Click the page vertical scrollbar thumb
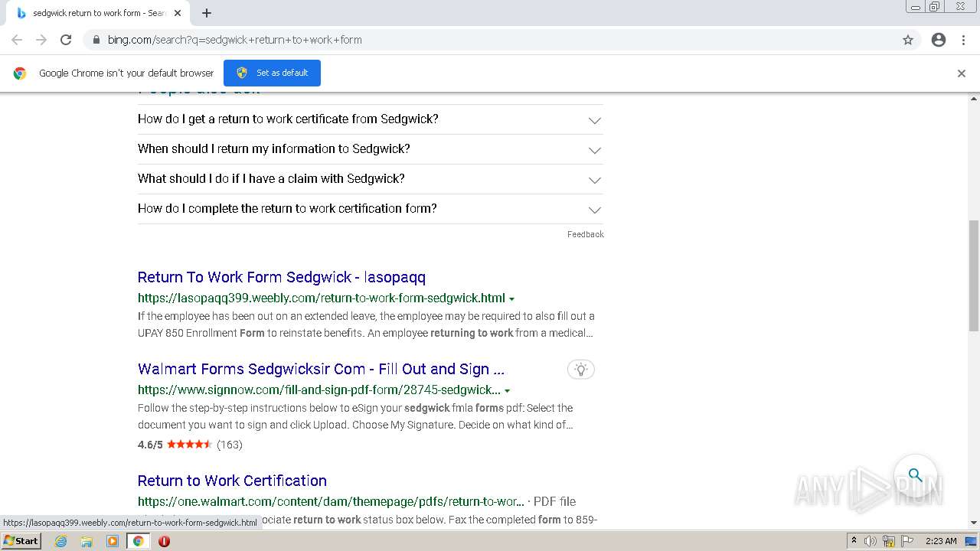The height and width of the screenshot is (551, 980). (x=974, y=275)
